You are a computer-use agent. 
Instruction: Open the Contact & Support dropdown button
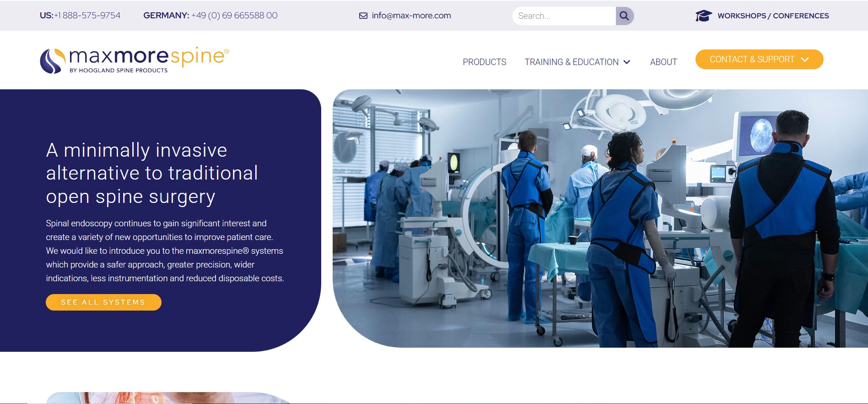click(x=752, y=60)
